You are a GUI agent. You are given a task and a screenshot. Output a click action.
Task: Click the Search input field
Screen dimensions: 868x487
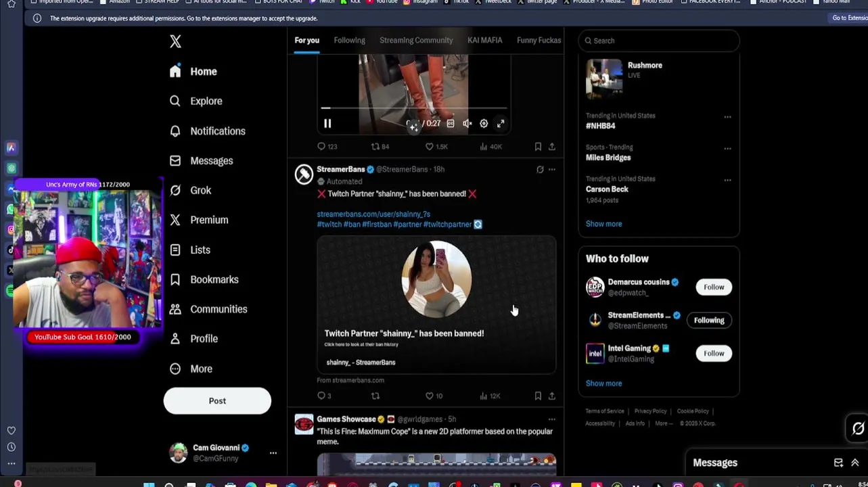659,41
